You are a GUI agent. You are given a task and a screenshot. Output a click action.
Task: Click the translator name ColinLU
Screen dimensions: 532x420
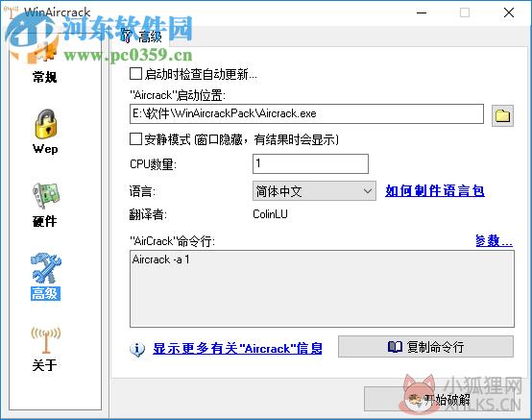point(271,214)
